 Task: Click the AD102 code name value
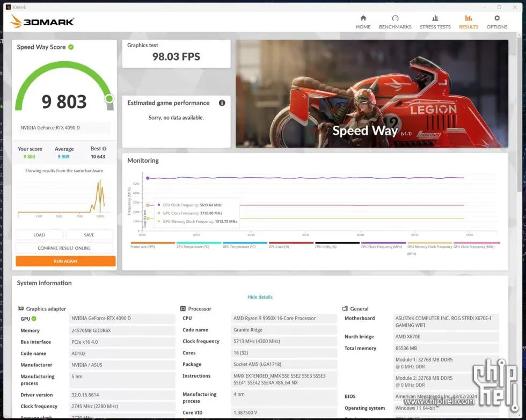click(x=122, y=353)
